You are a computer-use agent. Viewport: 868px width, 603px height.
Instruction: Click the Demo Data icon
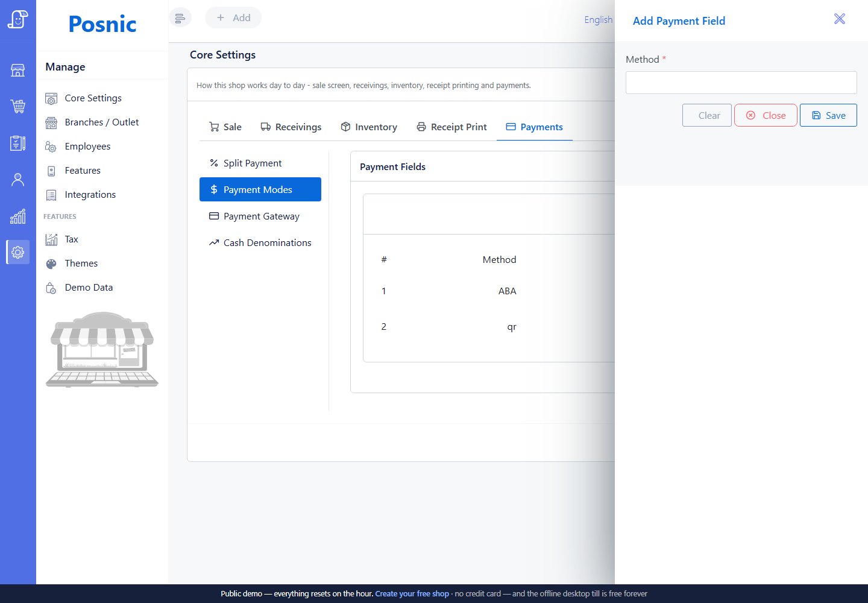click(51, 288)
